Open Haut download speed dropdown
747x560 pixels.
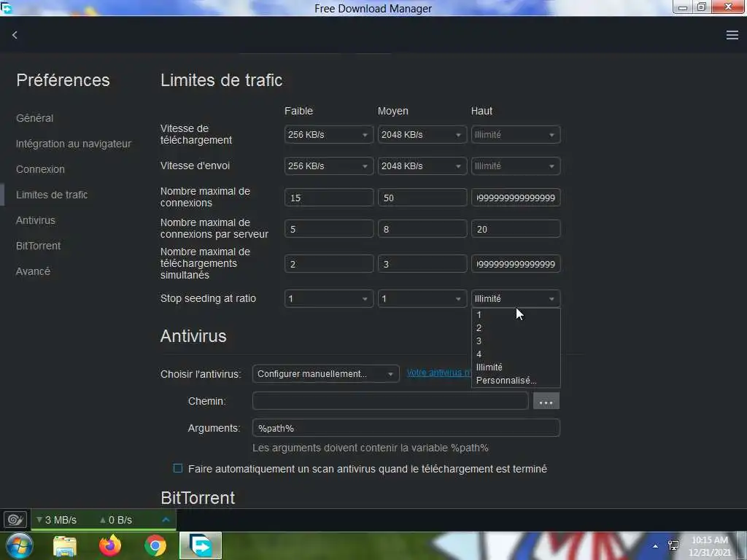point(516,135)
